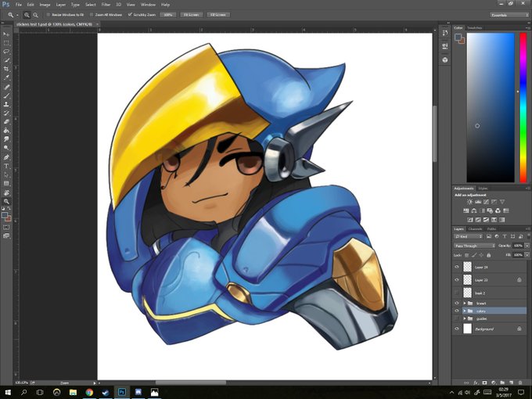This screenshot has height=399, width=532.
Task: Expand the highlighted layer group arrow
Action: pos(465,311)
